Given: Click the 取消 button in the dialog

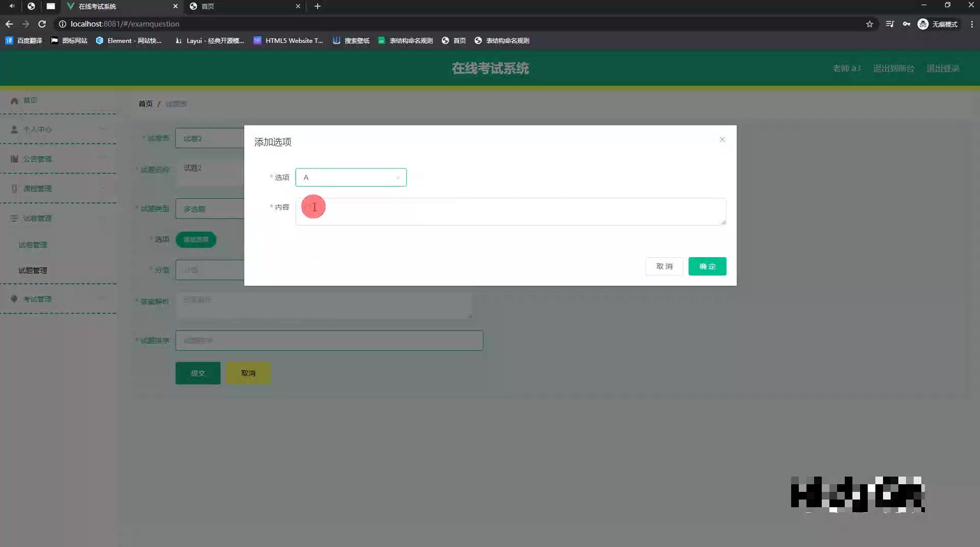Looking at the screenshot, I should [664, 266].
